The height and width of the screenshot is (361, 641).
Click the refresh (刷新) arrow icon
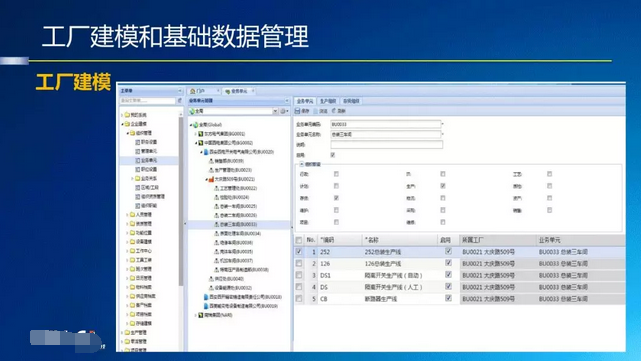coord(334,111)
